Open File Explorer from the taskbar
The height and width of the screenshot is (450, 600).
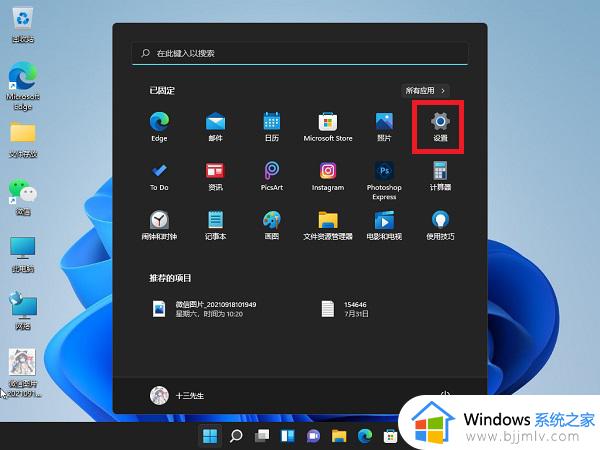[339, 436]
